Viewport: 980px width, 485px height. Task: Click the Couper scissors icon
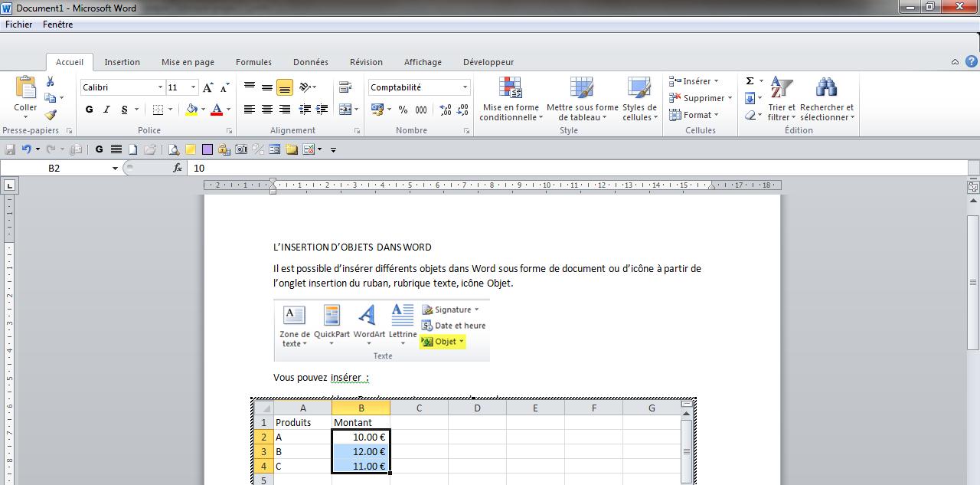pos(51,81)
